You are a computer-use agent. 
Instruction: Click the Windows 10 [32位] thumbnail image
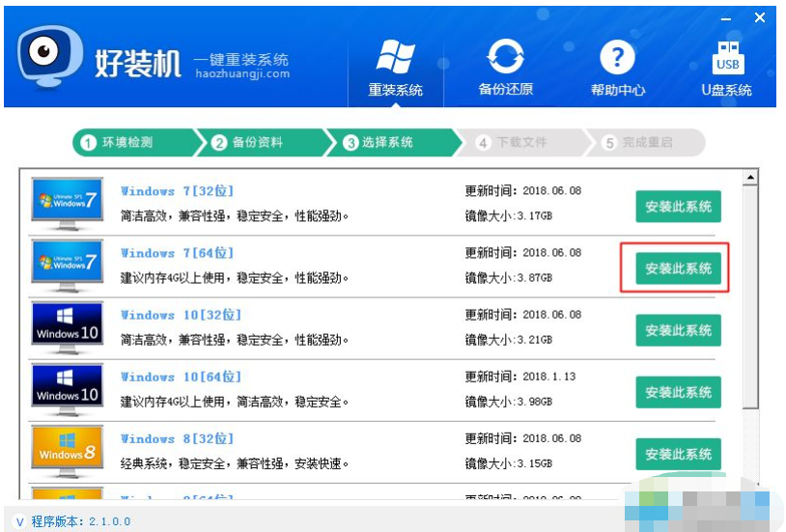coord(68,327)
